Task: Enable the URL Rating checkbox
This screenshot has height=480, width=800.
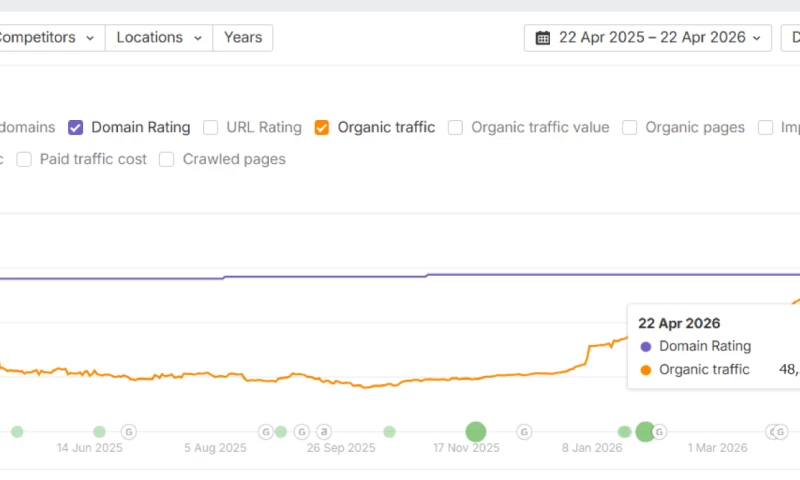Action: pos(210,128)
